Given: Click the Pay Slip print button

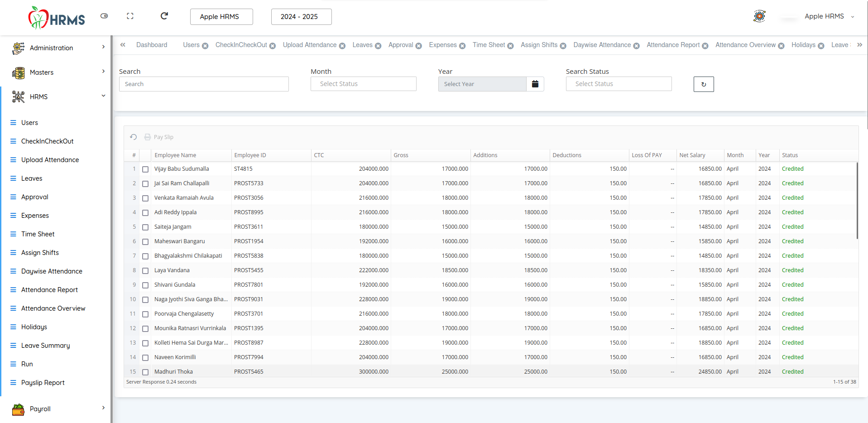Looking at the screenshot, I should [x=158, y=137].
